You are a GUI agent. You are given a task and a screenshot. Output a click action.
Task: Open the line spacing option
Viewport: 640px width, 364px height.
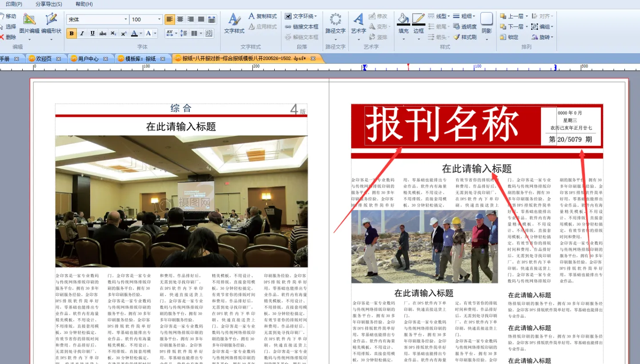coord(184,33)
